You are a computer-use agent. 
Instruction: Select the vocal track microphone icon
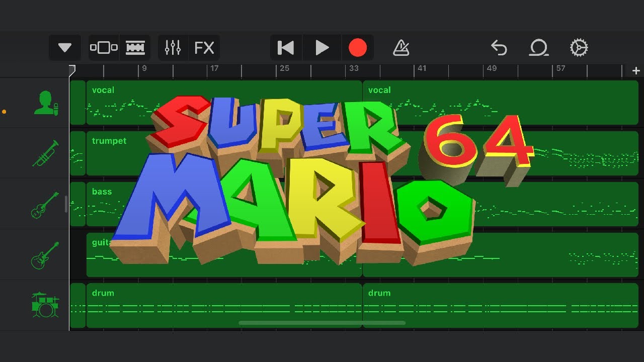click(x=46, y=103)
